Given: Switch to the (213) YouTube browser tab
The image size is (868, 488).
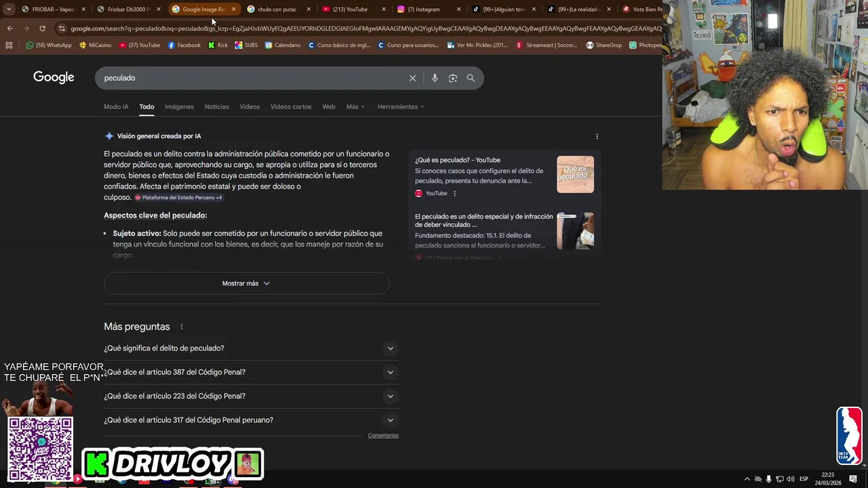Looking at the screenshot, I should (353, 9).
